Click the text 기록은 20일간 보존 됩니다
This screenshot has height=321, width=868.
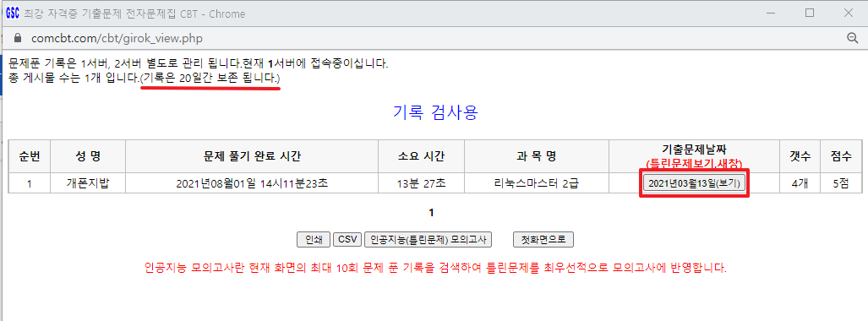[x=210, y=79]
